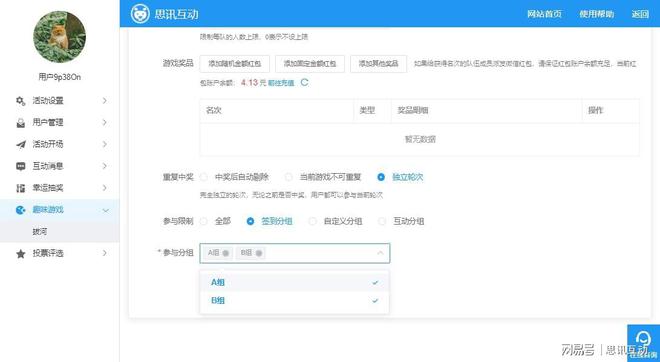Click the 用户管理 person icon in sidebar
The height and width of the screenshot is (362, 660).
click(x=20, y=122)
